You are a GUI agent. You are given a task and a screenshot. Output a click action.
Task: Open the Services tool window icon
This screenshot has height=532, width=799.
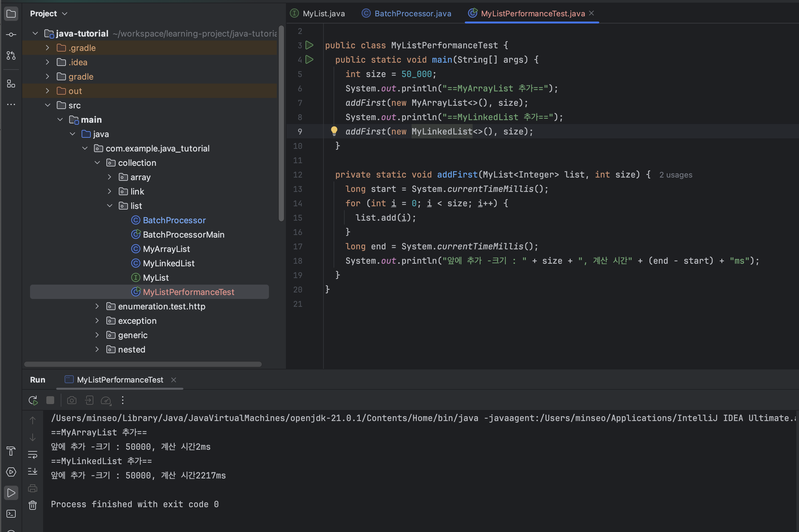tap(11, 472)
